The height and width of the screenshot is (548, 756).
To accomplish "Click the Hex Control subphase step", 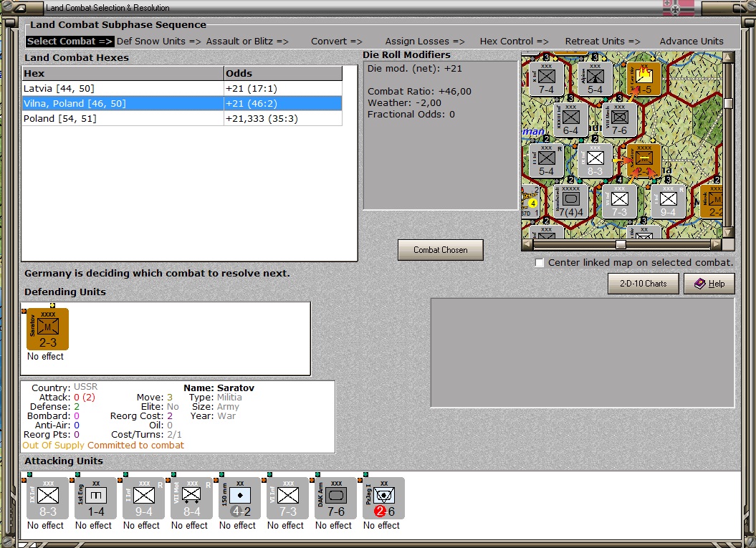I will [x=514, y=42].
